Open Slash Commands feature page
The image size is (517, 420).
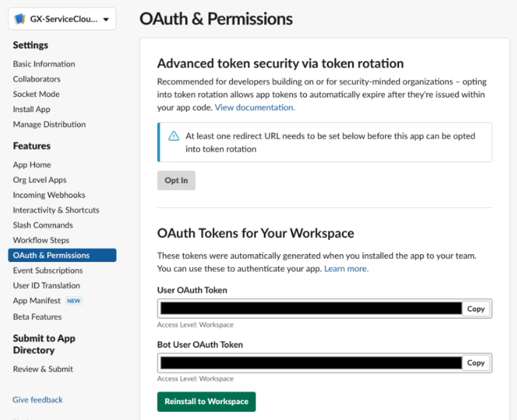(x=43, y=225)
